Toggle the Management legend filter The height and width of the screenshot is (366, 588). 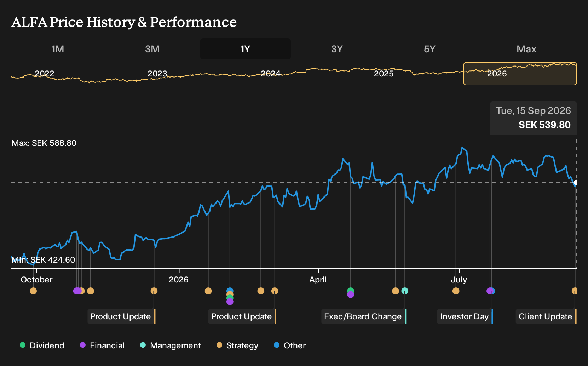(171, 345)
